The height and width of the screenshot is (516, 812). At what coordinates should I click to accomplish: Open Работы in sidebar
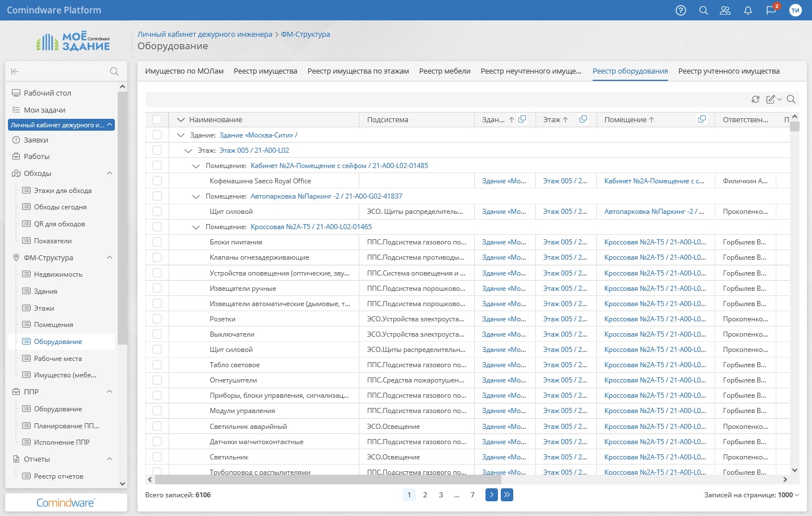(37, 156)
